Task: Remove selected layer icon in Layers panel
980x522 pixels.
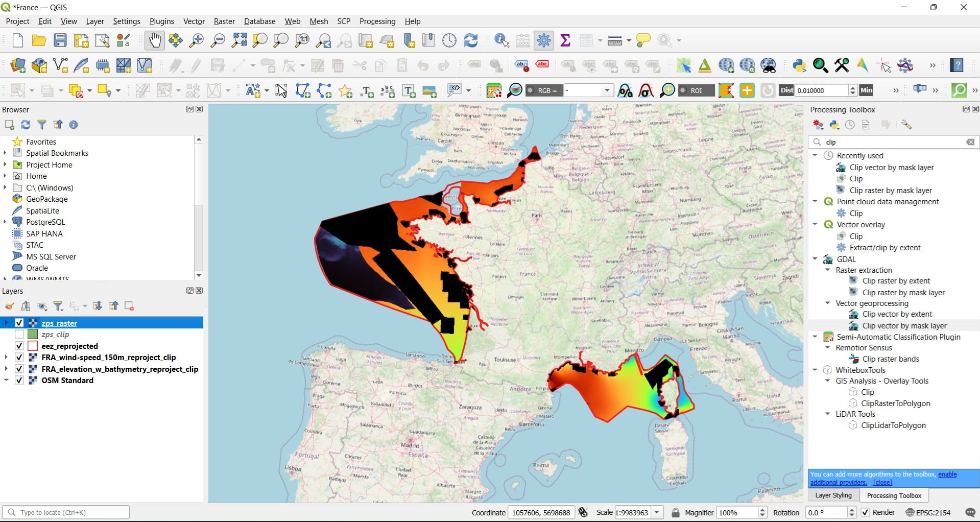Action: (129, 306)
